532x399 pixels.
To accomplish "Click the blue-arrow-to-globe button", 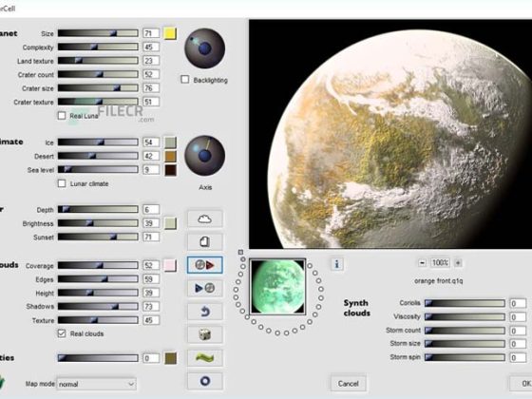I will pyautogui.click(x=204, y=288).
